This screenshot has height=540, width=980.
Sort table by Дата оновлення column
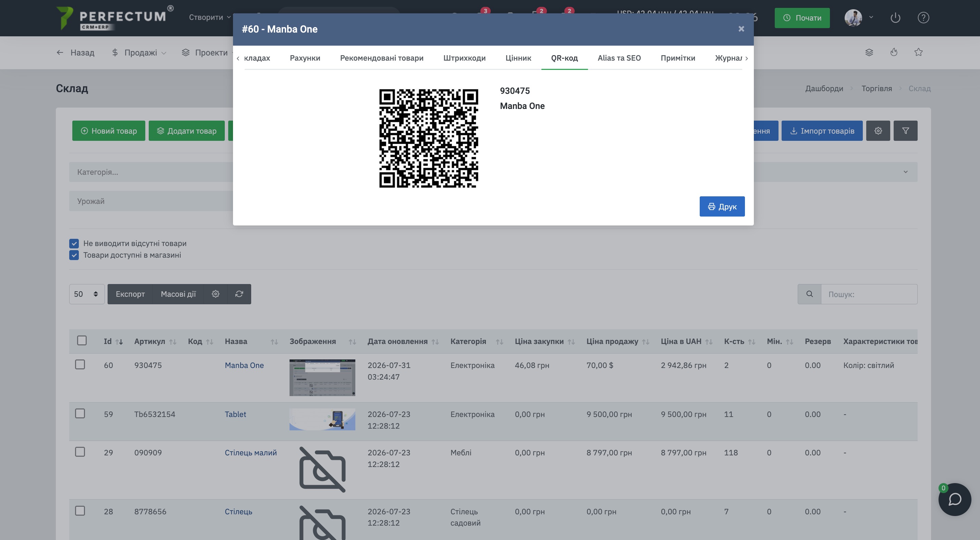click(403, 342)
